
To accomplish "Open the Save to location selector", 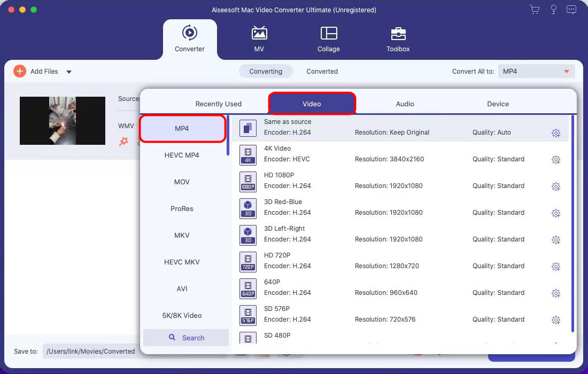I will point(91,351).
